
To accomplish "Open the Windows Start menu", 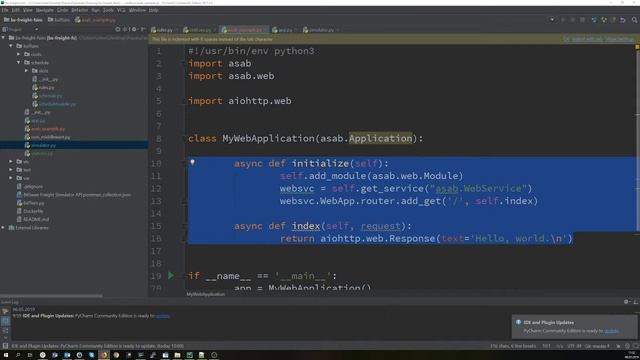I will [6, 355].
